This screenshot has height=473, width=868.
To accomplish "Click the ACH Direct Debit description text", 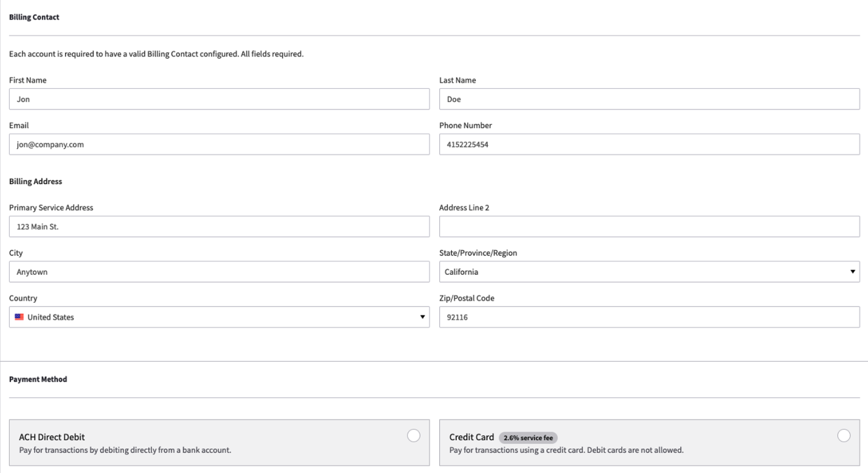I will (x=125, y=451).
